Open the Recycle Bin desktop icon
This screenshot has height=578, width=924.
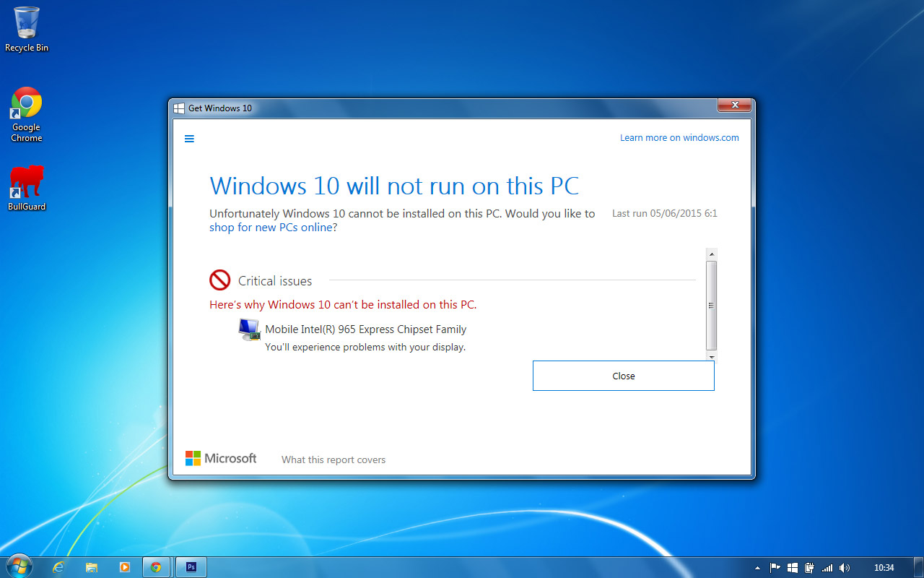pyautogui.click(x=27, y=29)
